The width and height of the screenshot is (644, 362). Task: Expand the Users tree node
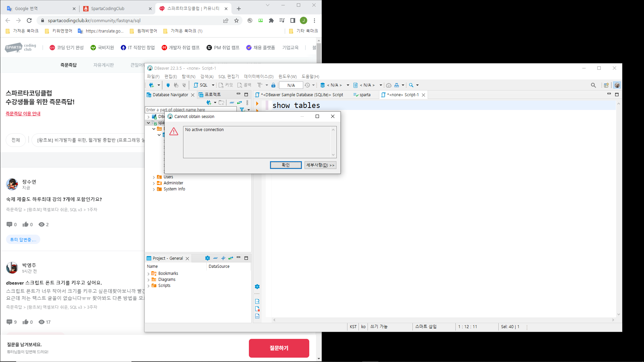tap(154, 177)
